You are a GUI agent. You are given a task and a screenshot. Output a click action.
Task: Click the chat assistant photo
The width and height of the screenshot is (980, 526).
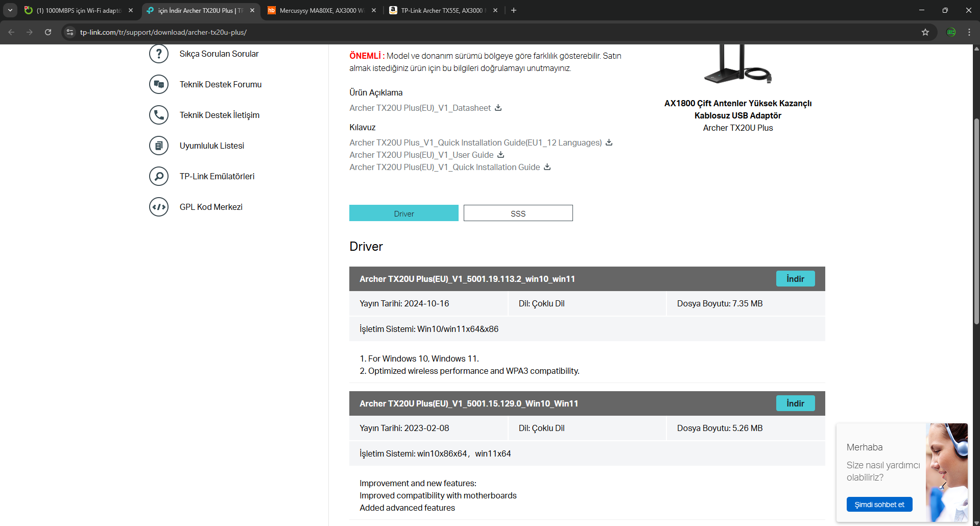coord(947,472)
